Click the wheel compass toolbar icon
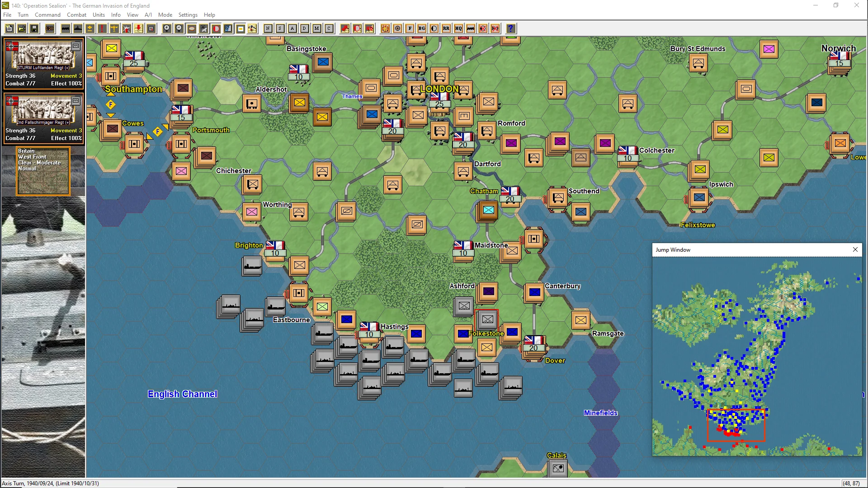868x488 pixels. pos(397,28)
